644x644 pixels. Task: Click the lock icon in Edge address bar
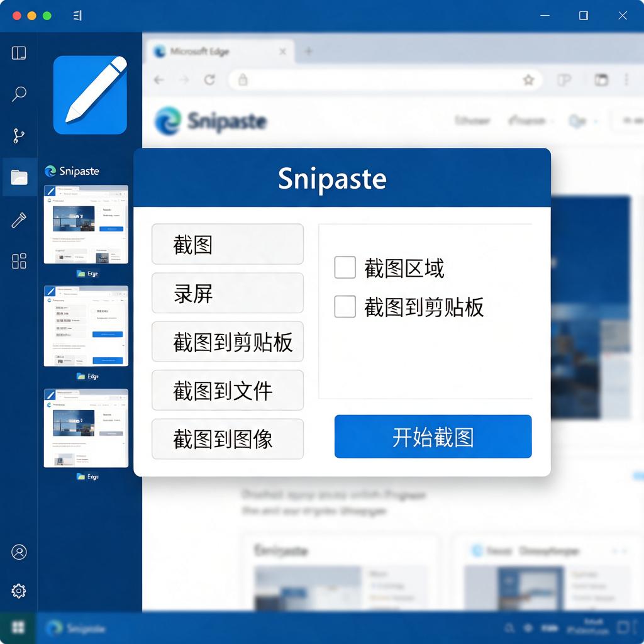[243, 80]
